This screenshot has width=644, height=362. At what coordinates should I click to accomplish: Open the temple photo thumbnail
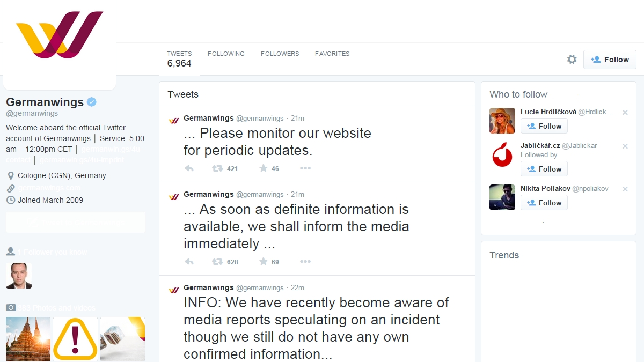28,338
